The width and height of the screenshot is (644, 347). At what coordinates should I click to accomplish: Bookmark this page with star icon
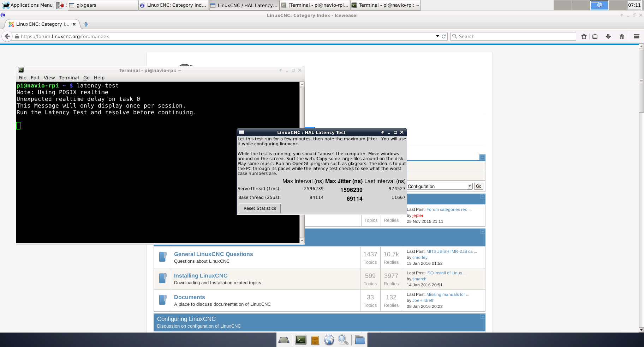click(584, 36)
